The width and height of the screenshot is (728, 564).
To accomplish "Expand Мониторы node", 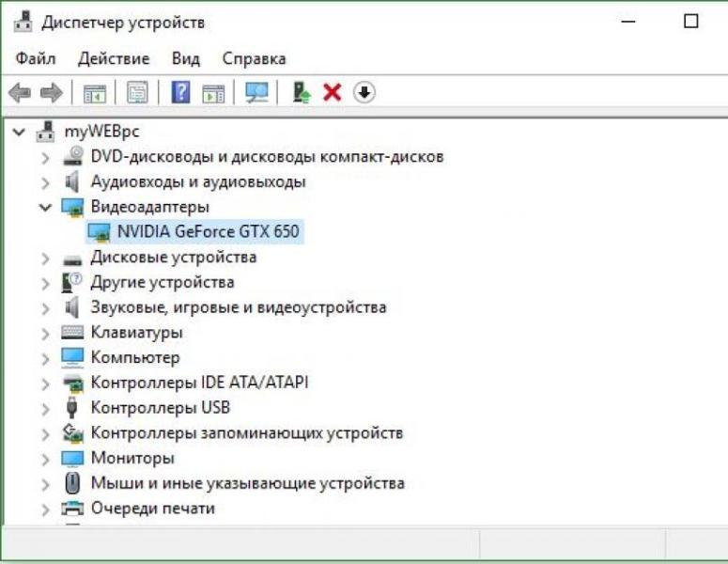I will click(x=45, y=460).
